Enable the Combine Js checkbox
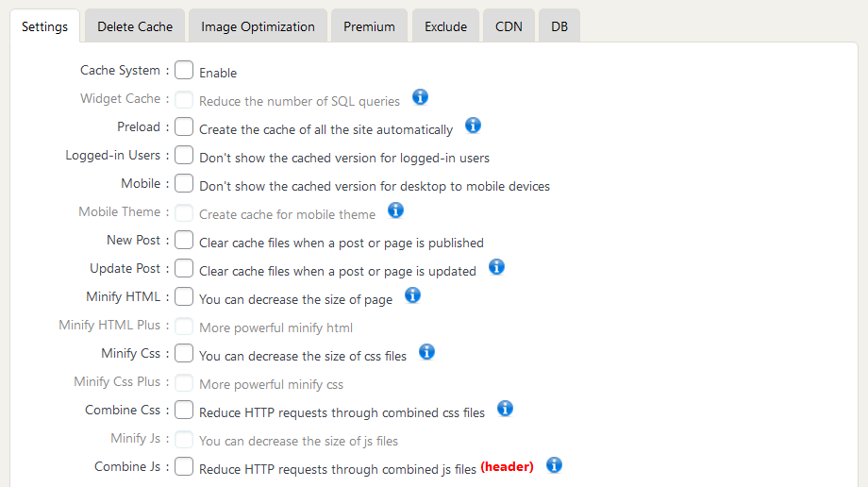The height and width of the screenshot is (487, 868). [x=184, y=466]
